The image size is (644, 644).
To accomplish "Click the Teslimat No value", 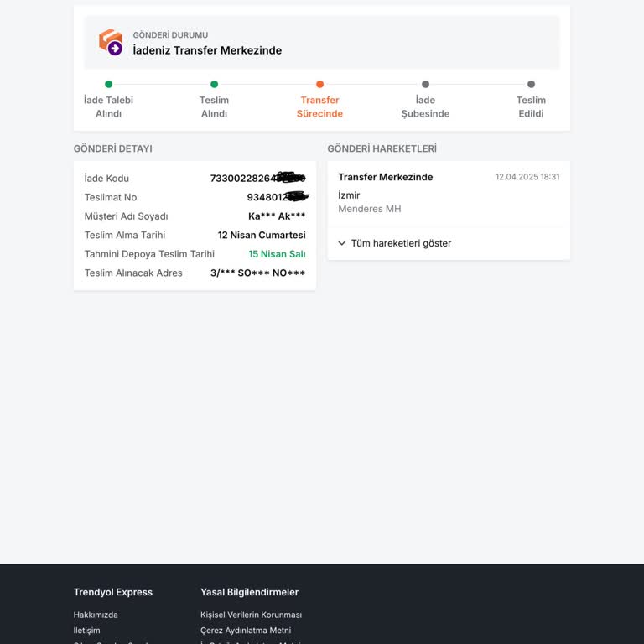I will pyautogui.click(x=277, y=197).
